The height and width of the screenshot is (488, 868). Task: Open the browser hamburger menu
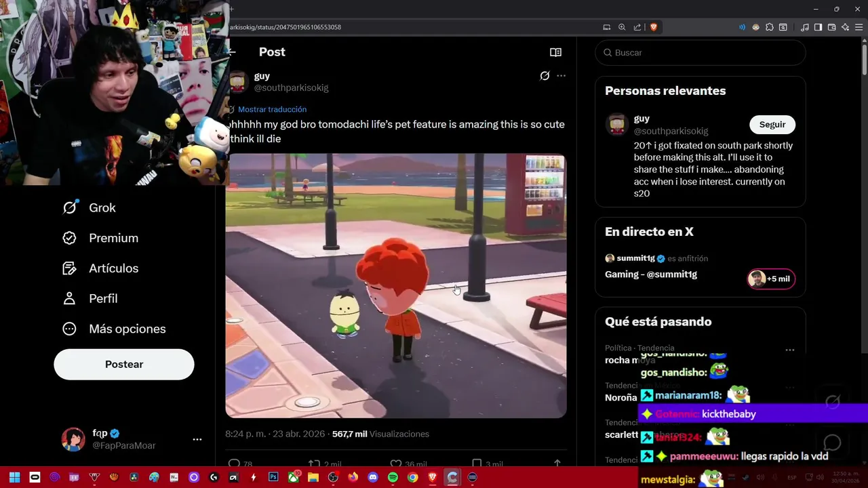[x=859, y=27]
